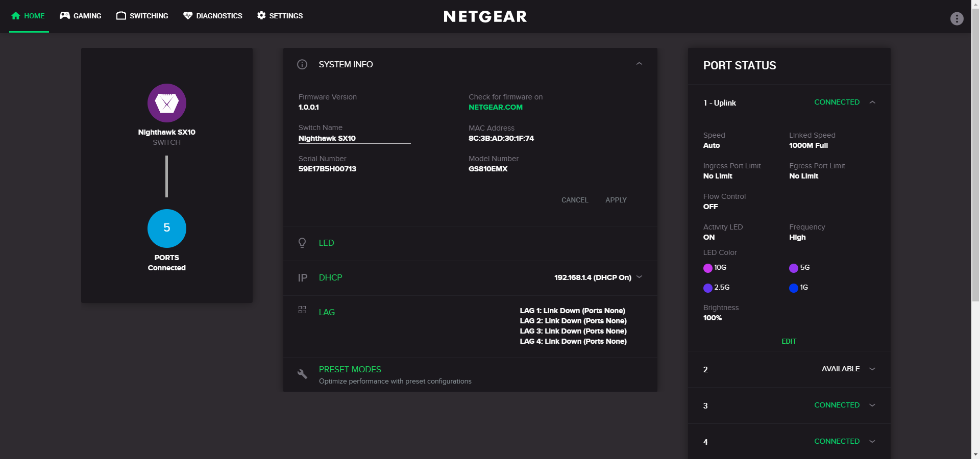This screenshot has width=980, height=459.
Task: Click the 192.168.1.4 (DHCP On) value
Action: (593, 277)
